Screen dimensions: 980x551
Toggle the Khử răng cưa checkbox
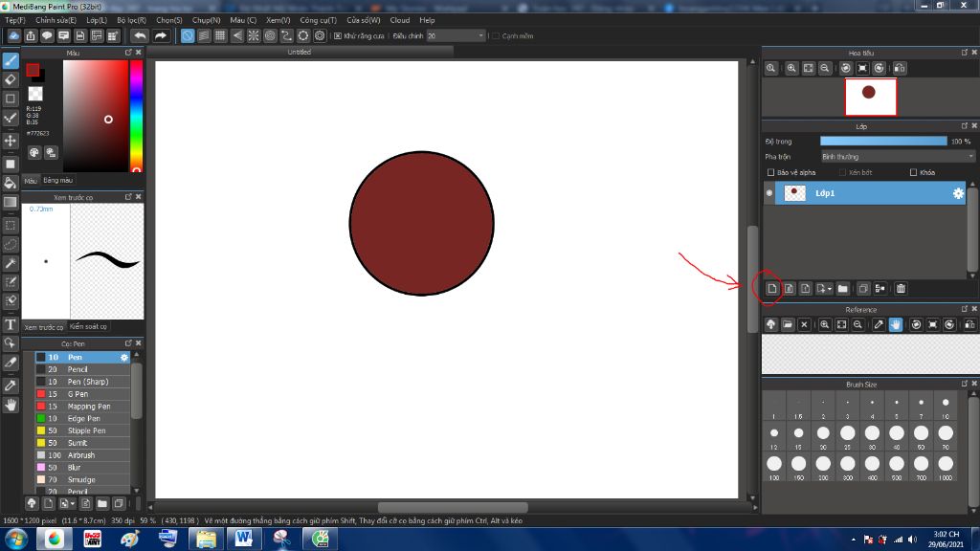pyautogui.click(x=338, y=36)
